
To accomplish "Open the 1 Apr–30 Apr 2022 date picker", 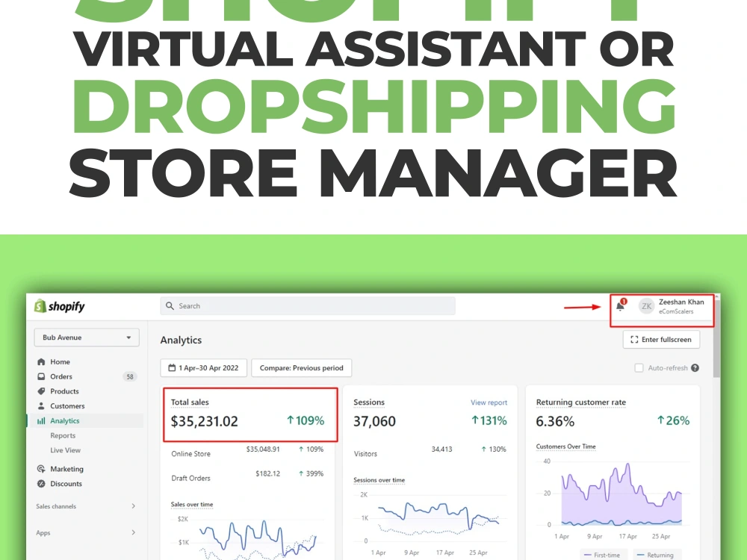I will click(204, 367).
